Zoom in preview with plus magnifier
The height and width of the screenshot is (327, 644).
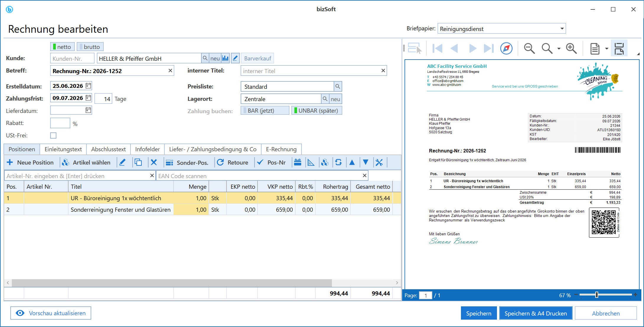(571, 48)
